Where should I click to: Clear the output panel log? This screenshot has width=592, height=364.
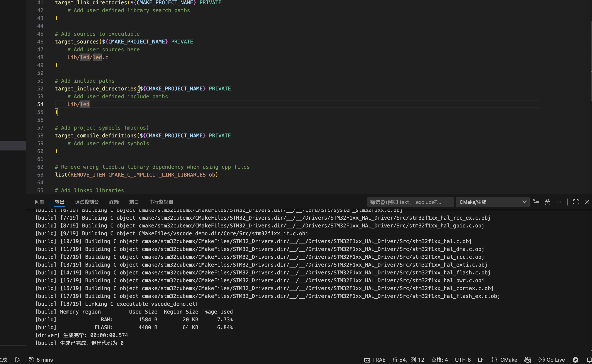click(x=536, y=202)
